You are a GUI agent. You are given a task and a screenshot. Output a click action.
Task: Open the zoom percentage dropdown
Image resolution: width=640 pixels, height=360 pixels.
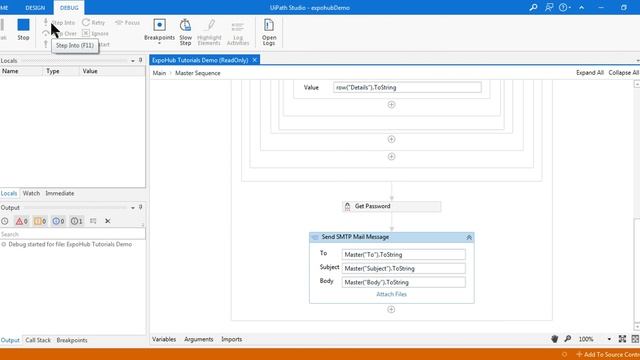click(x=609, y=339)
